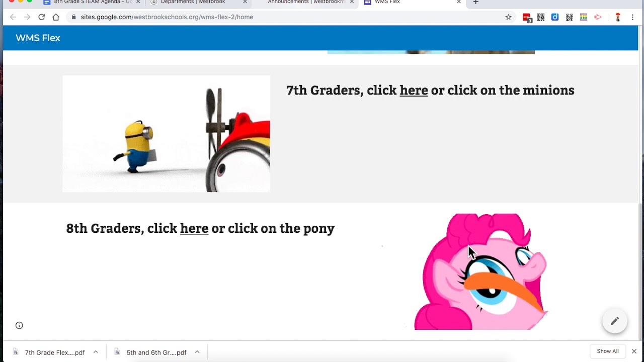Close the downloads bar
644x362 pixels.
point(634,351)
